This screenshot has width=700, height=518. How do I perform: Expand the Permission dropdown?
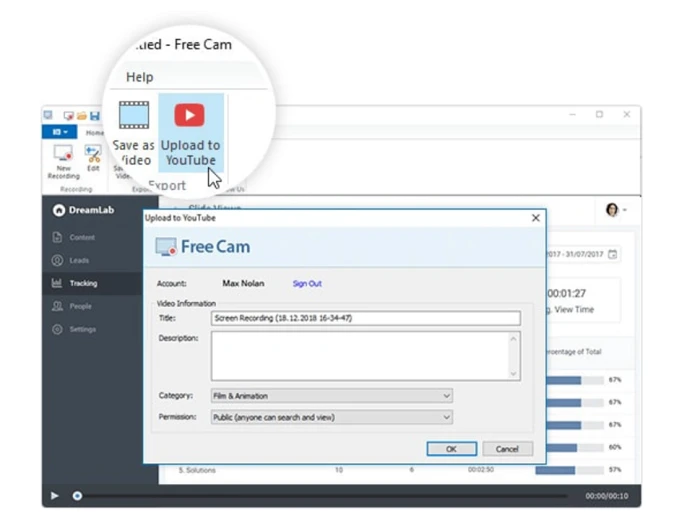coord(332,417)
